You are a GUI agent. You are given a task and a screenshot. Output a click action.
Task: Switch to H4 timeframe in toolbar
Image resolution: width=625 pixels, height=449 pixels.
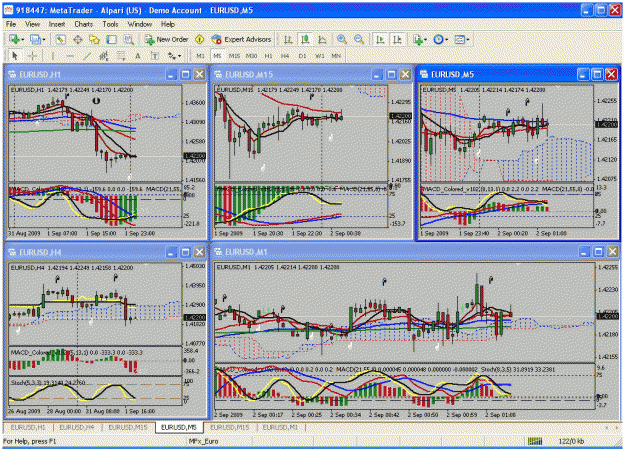285,56
